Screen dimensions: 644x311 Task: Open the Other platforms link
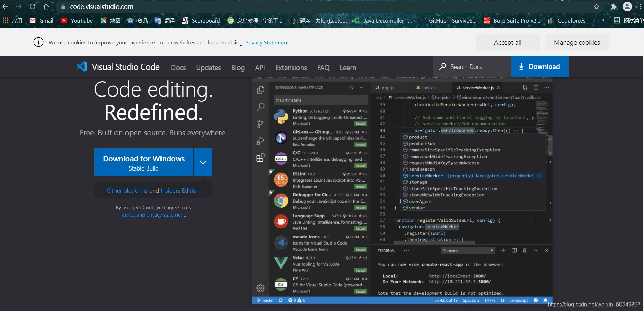[x=127, y=190]
